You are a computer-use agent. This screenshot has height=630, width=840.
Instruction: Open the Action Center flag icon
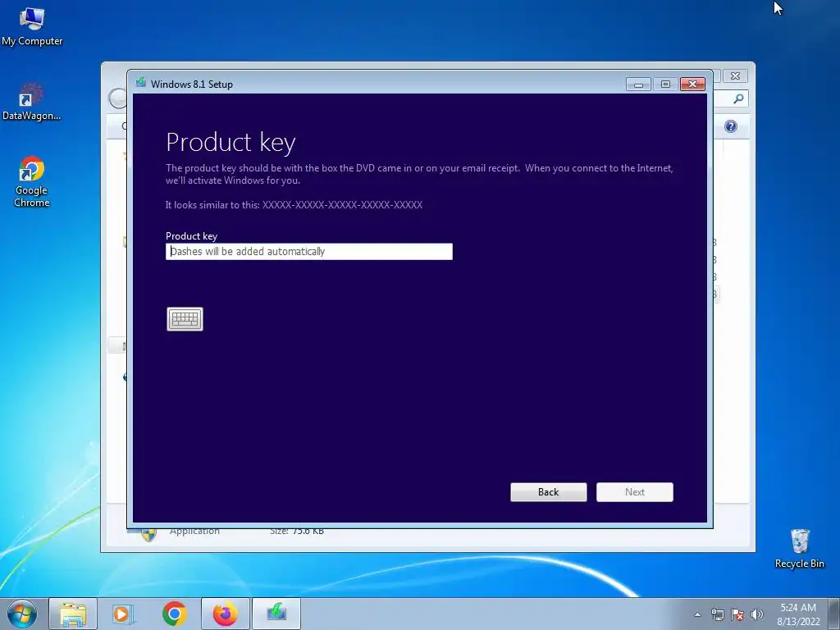[x=737, y=614]
